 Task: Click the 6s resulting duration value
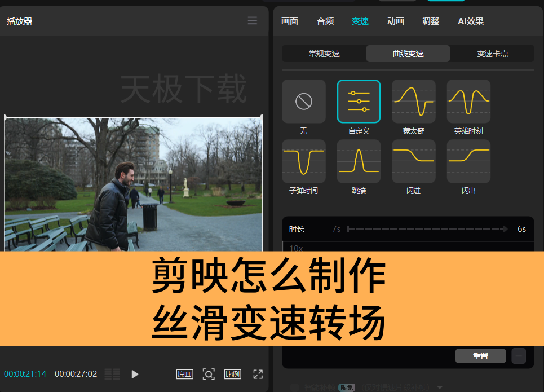[521, 229]
